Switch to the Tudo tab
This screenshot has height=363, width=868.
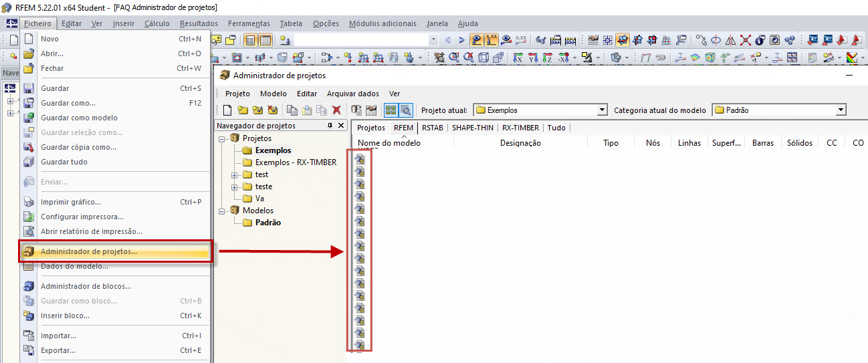coord(556,128)
